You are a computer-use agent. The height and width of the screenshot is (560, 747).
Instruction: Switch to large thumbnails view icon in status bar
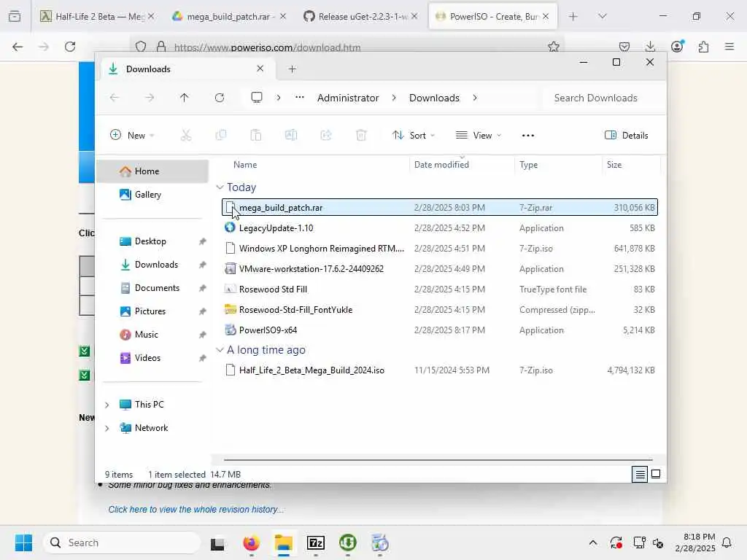tap(656, 474)
